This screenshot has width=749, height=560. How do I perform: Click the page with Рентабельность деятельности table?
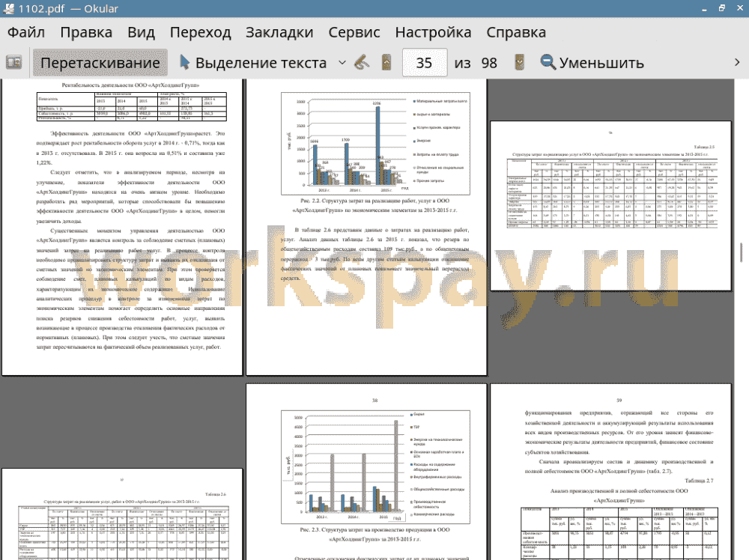click(122, 228)
